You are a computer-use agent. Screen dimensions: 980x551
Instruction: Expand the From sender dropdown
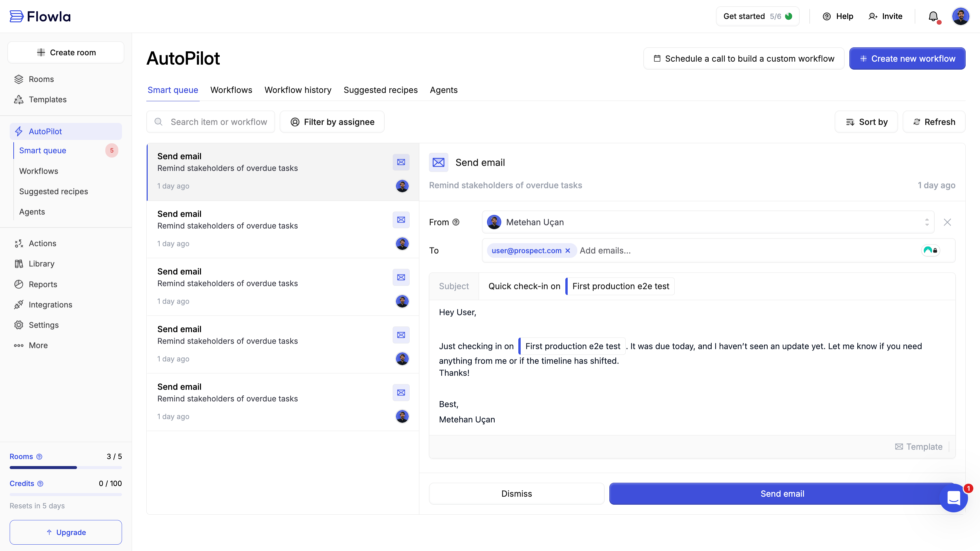tap(927, 222)
